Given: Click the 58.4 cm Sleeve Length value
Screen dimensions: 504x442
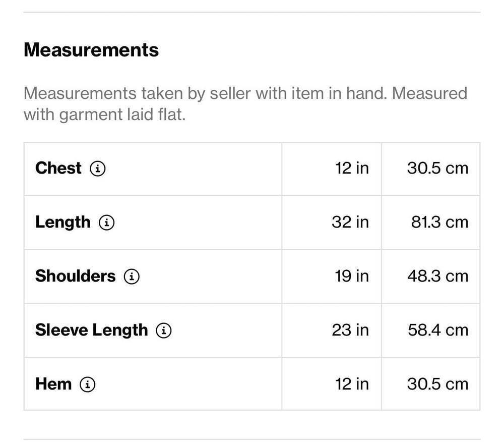Looking at the screenshot, I should (438, 330).
